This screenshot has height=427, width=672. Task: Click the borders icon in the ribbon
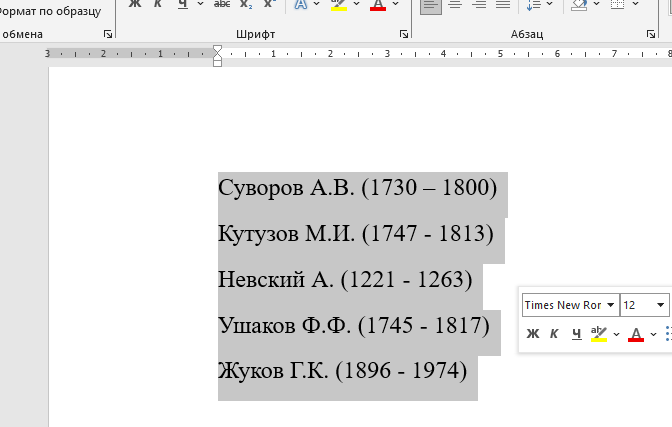tap(618, 4)
